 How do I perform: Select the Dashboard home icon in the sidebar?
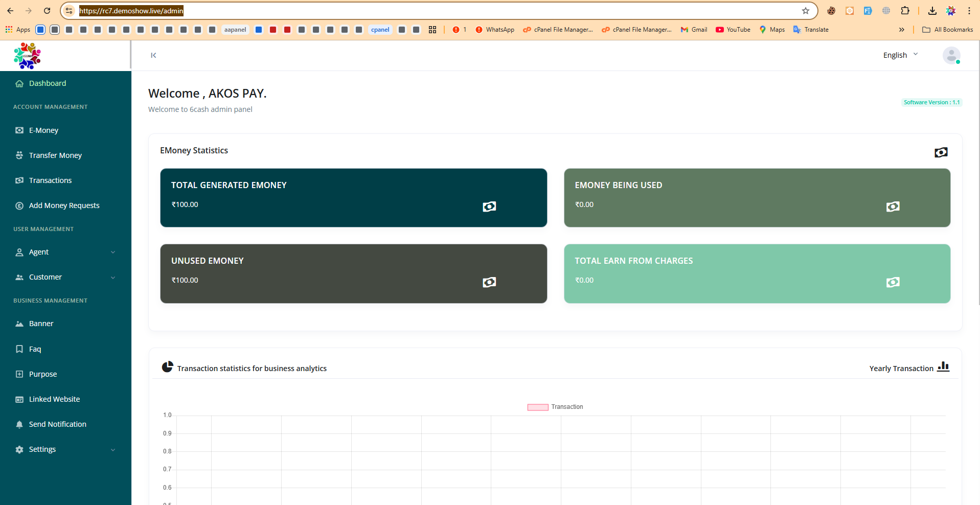19,83
